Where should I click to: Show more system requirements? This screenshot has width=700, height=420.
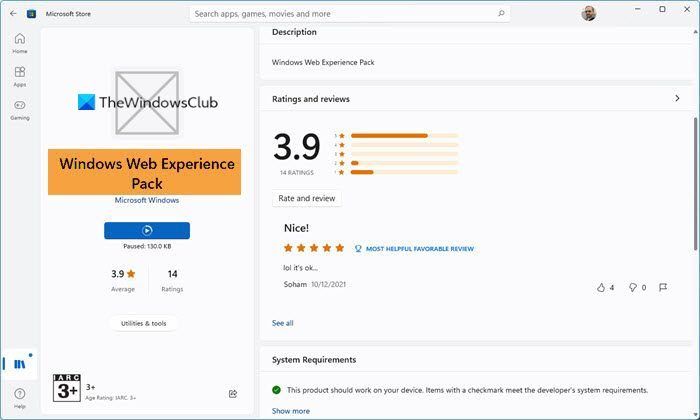click(x=291, y=411)
